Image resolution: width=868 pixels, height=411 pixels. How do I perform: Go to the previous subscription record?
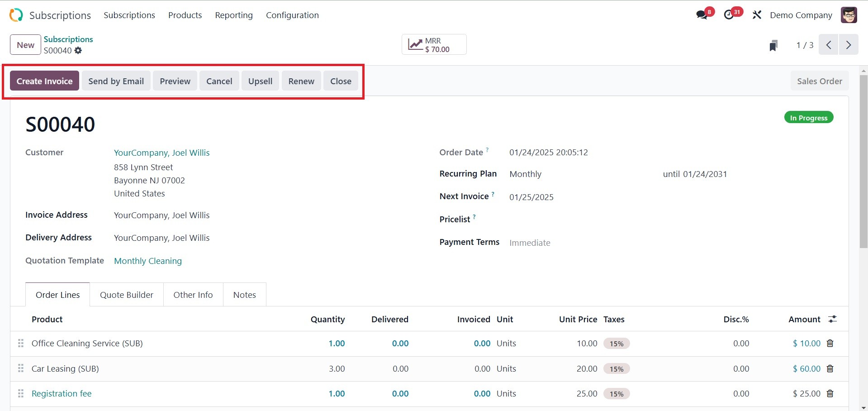(829, 45)
